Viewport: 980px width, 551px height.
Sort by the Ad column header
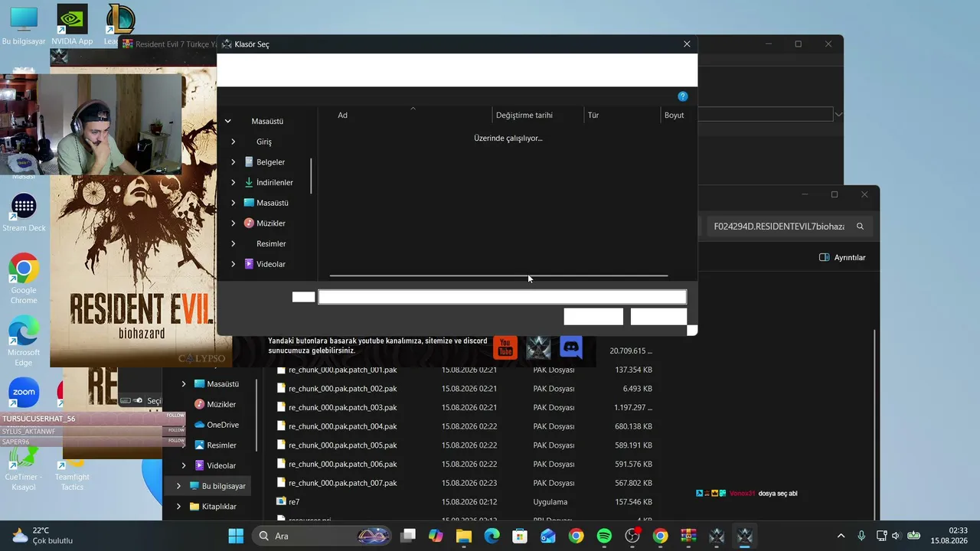tap(342, 115)
